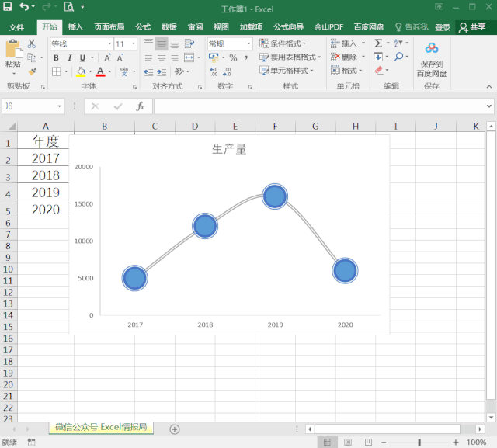Viewport: 497px width, 448px height.
Task: Switch to 页面布局 tab
Action: (x=109, y=27)
